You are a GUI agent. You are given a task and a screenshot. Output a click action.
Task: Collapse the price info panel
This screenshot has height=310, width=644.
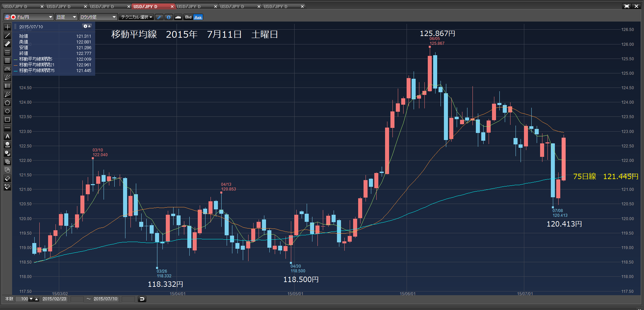point(87,26)
